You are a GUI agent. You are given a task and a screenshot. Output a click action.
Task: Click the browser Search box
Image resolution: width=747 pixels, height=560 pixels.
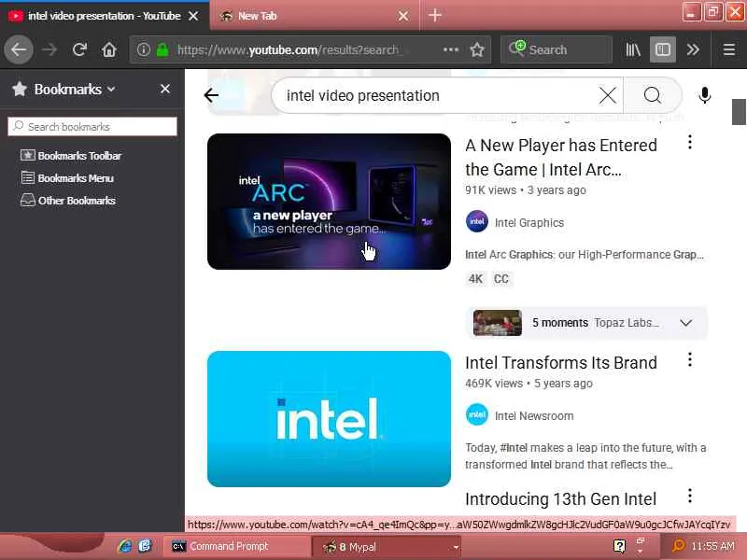556,49
